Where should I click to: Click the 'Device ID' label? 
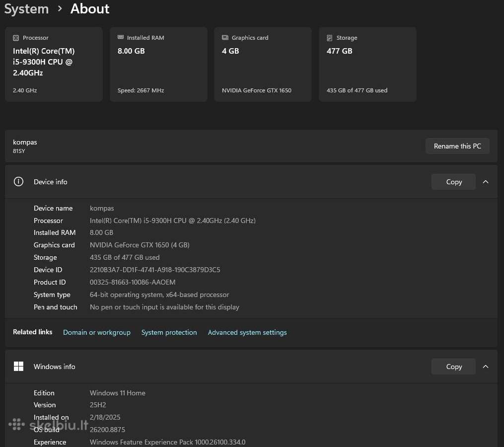tap(48, 270)
